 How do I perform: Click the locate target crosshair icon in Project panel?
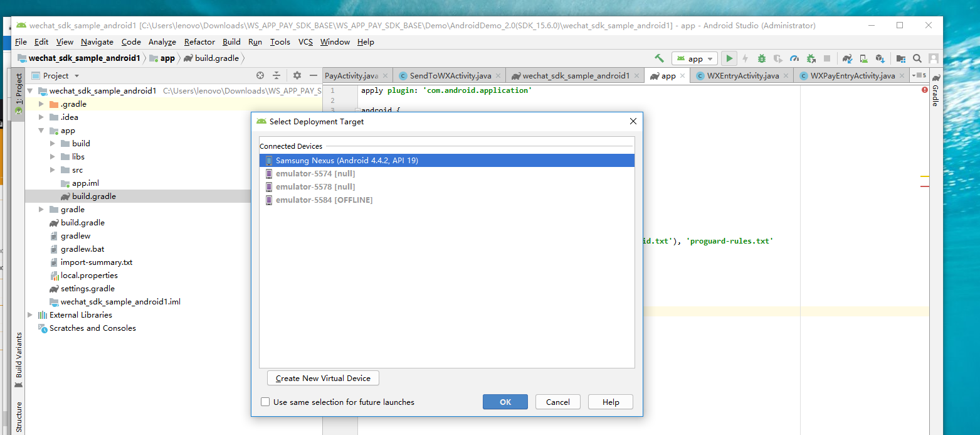[x=260, y=75]
